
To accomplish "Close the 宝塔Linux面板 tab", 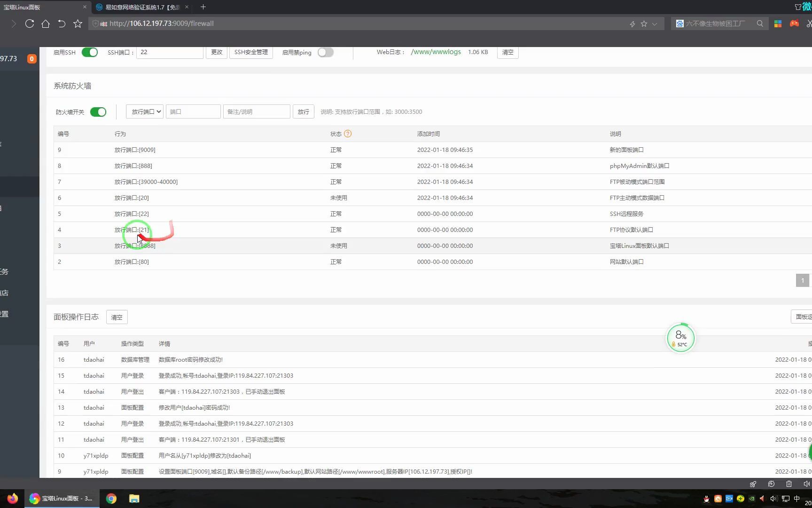I will 85,7.
